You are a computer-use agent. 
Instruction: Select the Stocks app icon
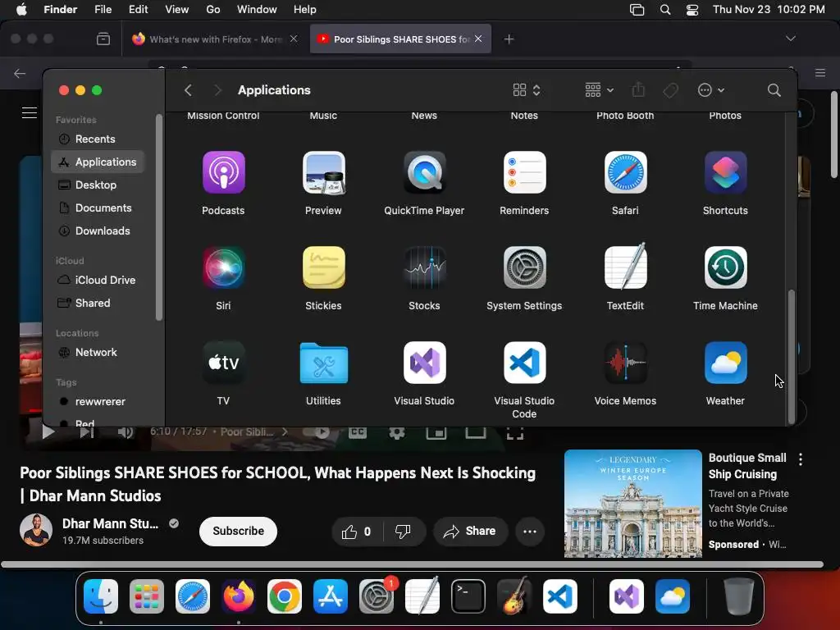[424, 267]
